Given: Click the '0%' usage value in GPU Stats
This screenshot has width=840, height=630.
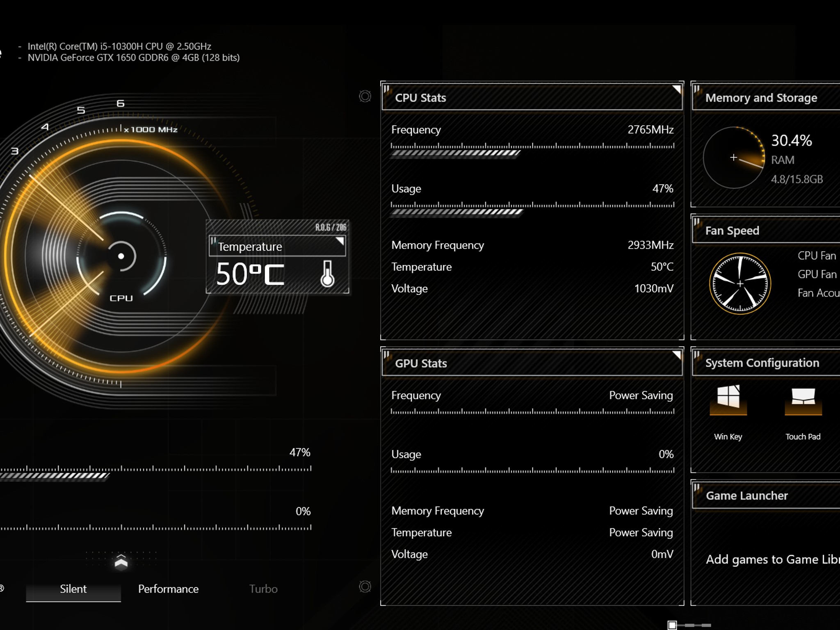Looking at the screenshot, I should tap(666, 454).
